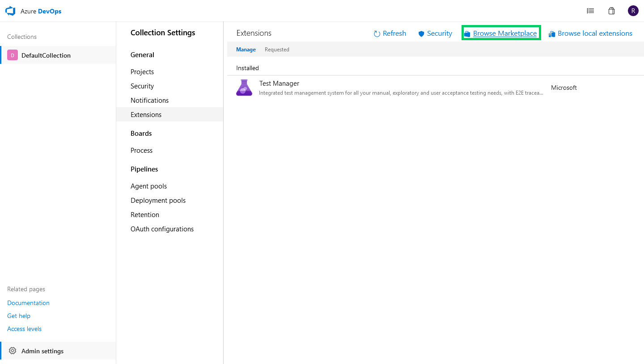Click the Browse Marketplace bag icon
This screenshot has width=644, height=364.
tap(467, 33)
